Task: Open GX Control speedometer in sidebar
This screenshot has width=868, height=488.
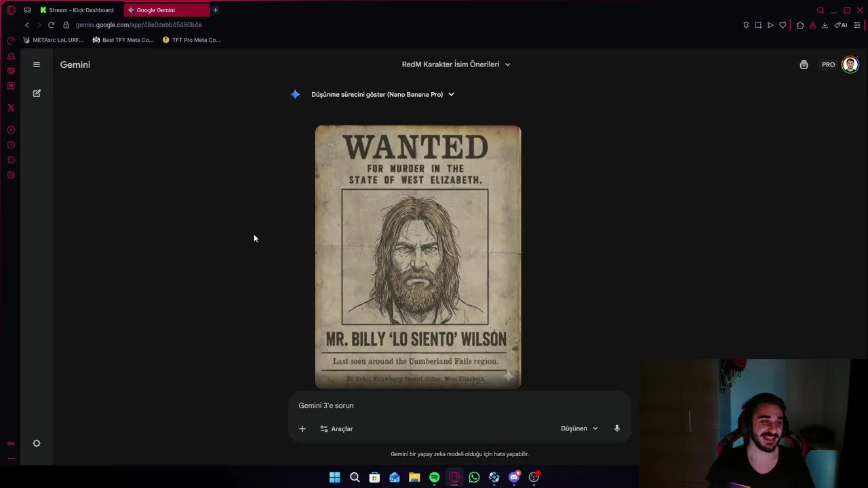Action: coord(11,41)
